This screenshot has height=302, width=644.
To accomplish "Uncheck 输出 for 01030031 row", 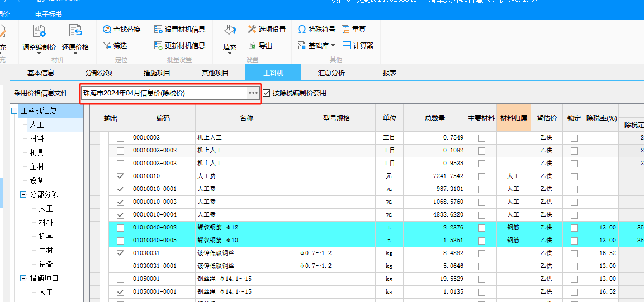I will click(x=120, y=253).
